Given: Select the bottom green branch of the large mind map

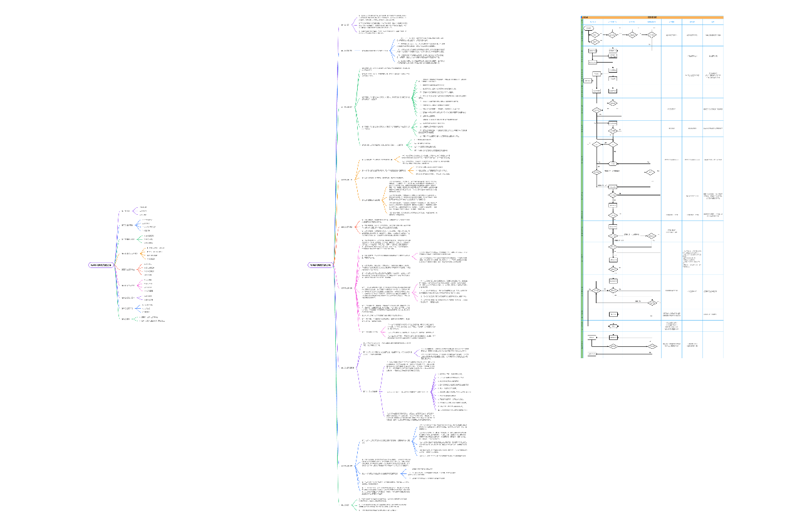Looking at the screenshot, I should point(345,505).
